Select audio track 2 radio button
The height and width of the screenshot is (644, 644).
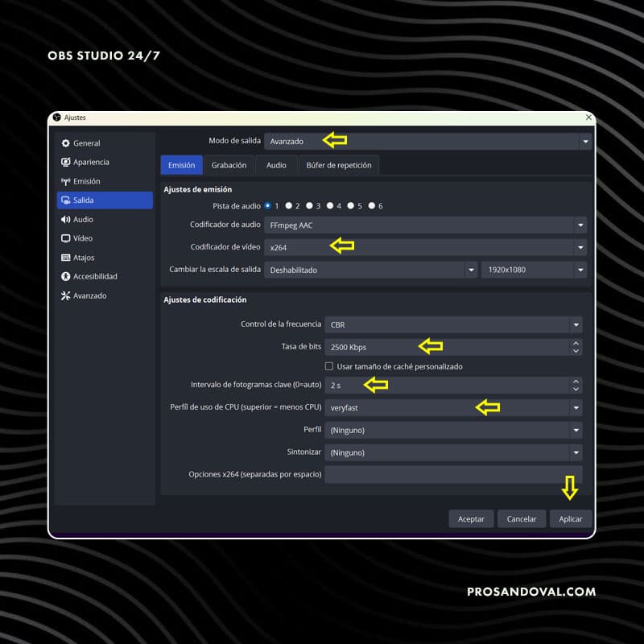[x=289, y=206]
